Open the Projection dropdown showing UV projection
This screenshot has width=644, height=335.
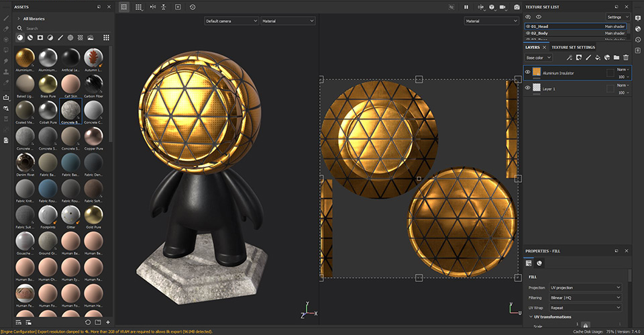(x=585, y=287)
